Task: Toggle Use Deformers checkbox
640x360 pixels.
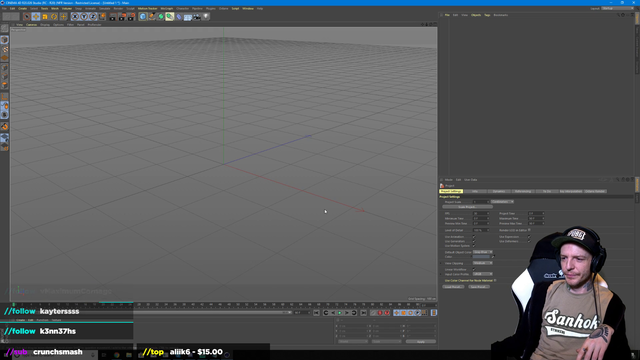Action: pyautogui.click(x=529, y=241)
